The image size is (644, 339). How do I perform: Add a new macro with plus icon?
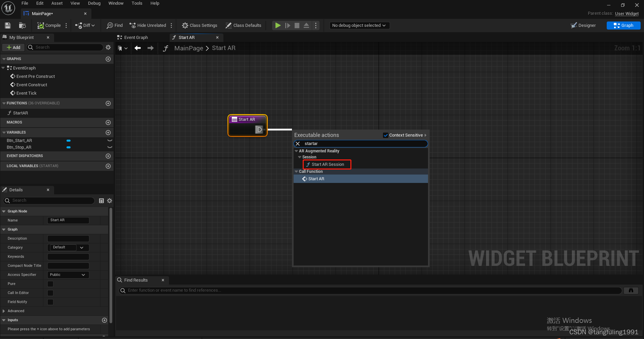click(x=108, y=123)
